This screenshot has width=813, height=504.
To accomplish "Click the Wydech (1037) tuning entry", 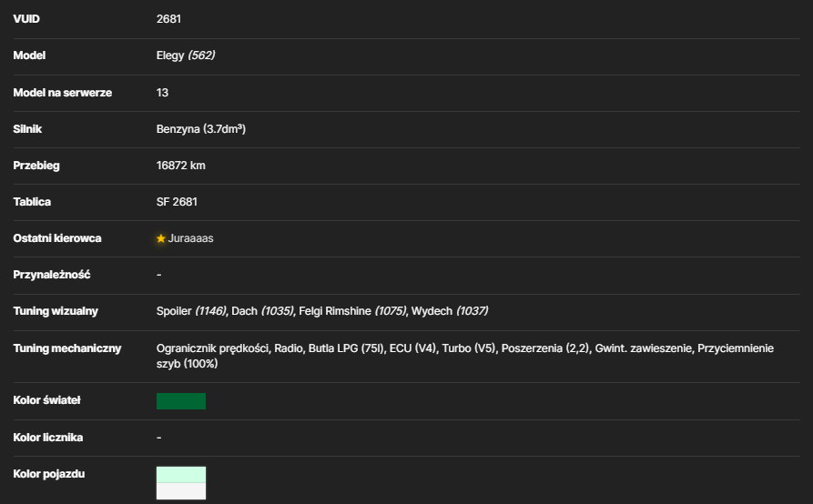I will pos(450,311).
